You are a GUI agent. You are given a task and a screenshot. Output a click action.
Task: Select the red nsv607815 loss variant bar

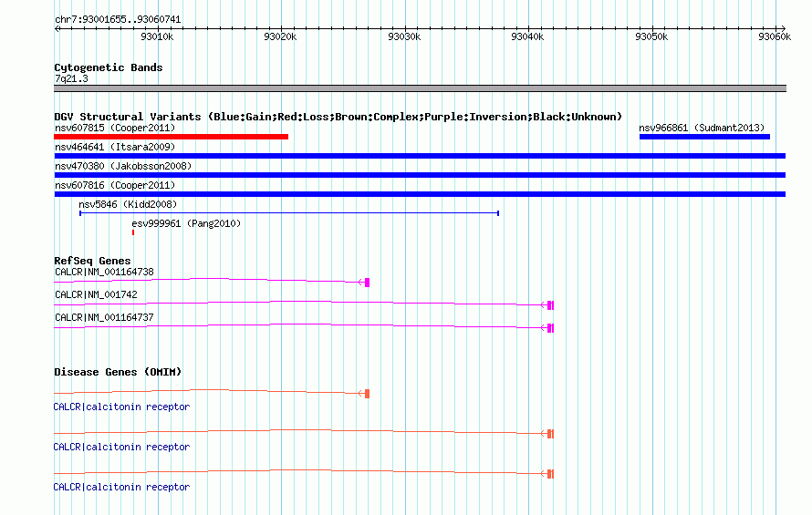pos(171,137)
